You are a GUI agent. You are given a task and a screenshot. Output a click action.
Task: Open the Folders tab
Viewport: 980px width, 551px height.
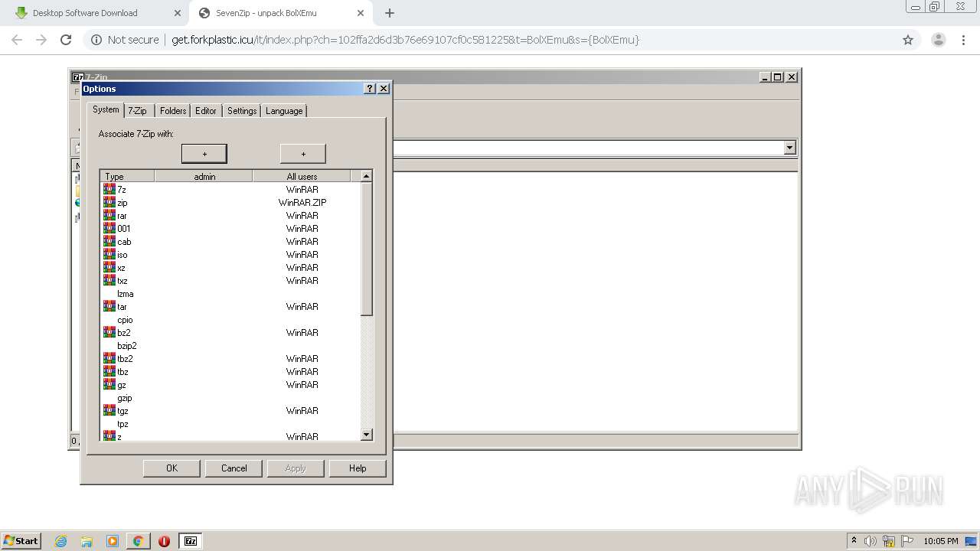(173, 111)
